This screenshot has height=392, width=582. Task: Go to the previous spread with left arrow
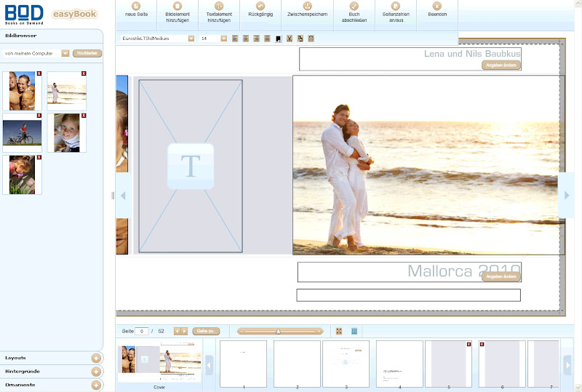[x=123, y=196]
